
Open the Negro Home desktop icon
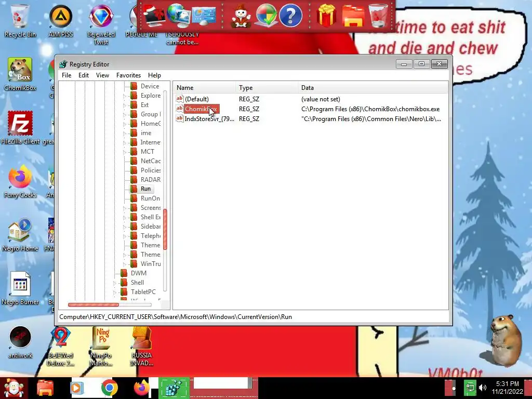tap(20, 235)
